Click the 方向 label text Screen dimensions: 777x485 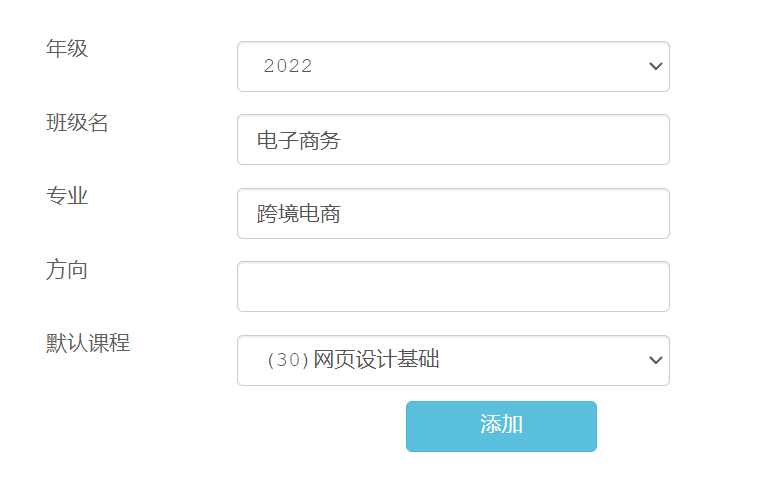[x=67, y=269]
